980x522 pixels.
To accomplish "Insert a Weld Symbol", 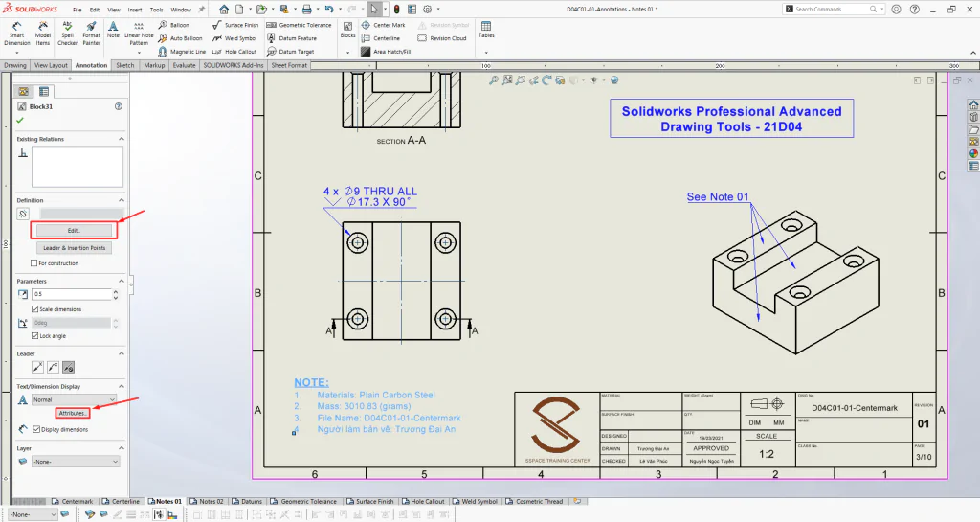I will [x=234, y=38].
